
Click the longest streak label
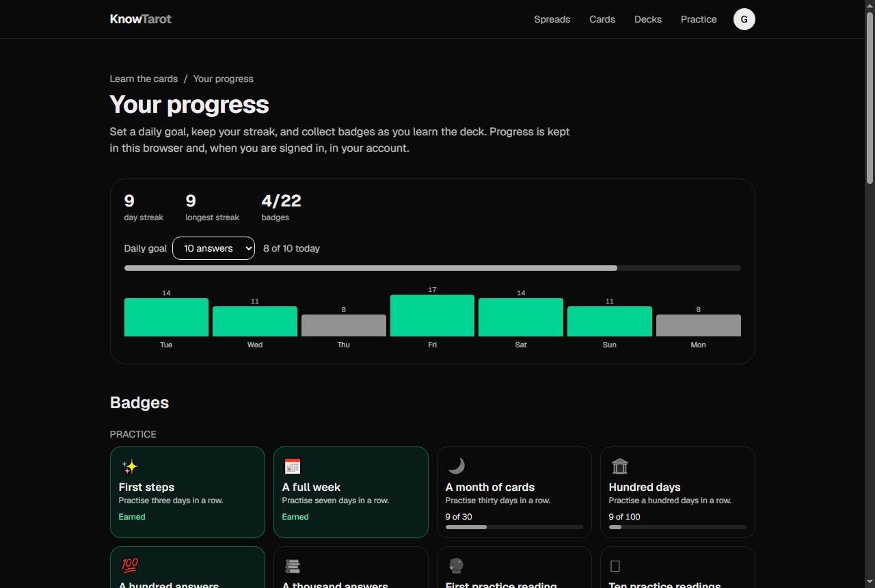(213, 217)
